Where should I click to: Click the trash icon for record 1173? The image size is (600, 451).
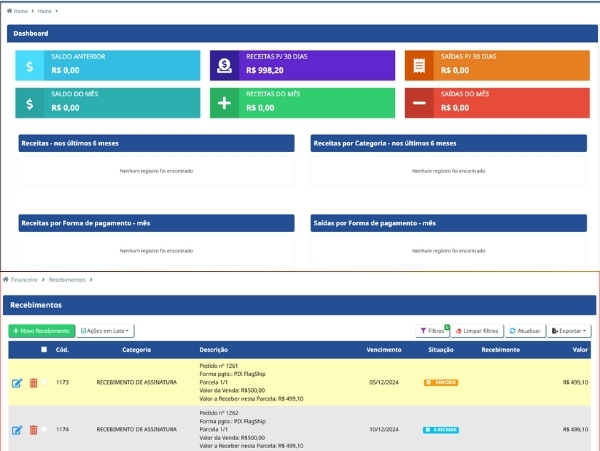(33, 382)
